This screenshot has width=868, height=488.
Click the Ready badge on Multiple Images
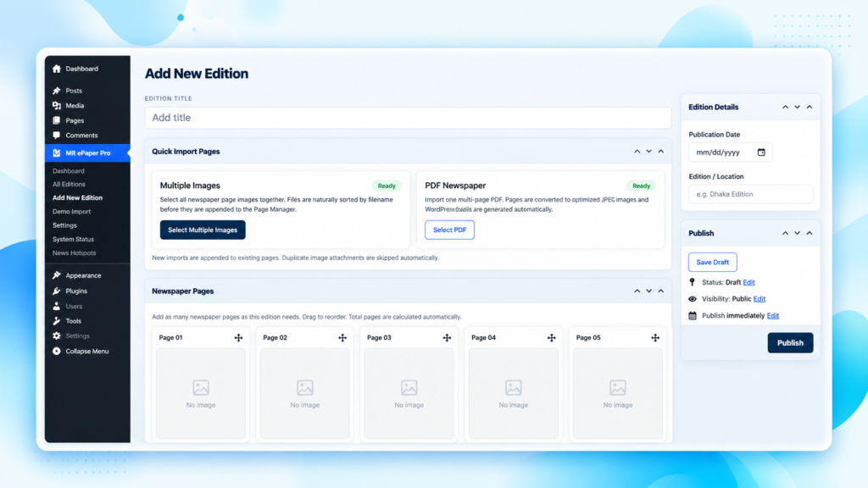tap(387, 186)
